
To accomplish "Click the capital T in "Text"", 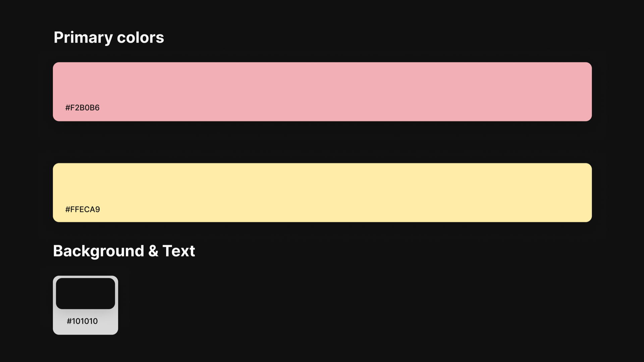I will [x=167, y=251].
